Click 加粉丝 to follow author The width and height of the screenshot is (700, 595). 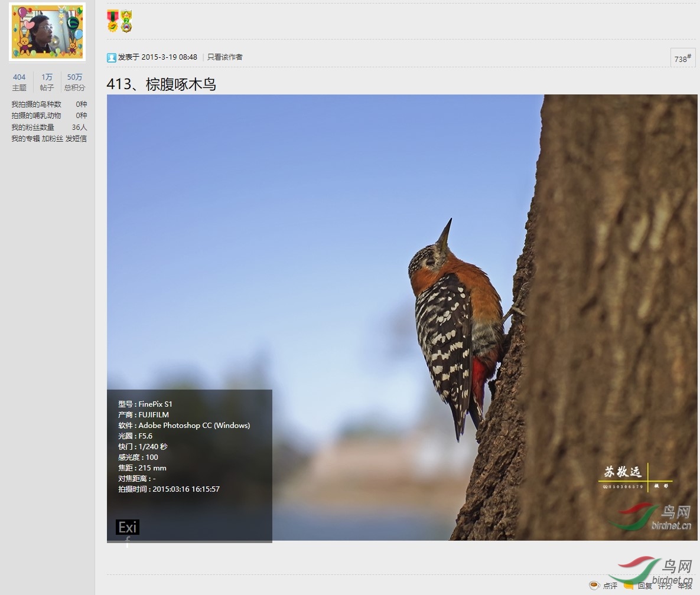[x=52, y=139]
